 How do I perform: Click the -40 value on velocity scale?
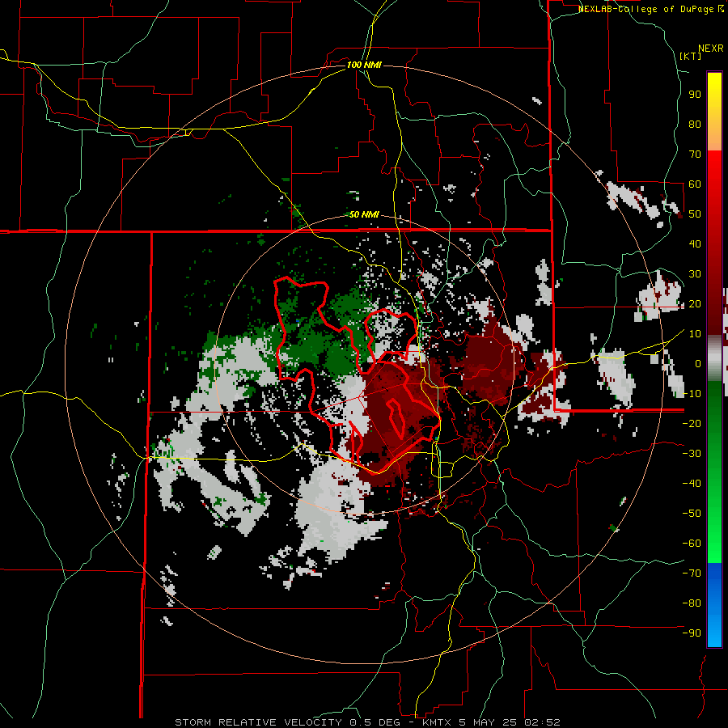pos(692,484)
